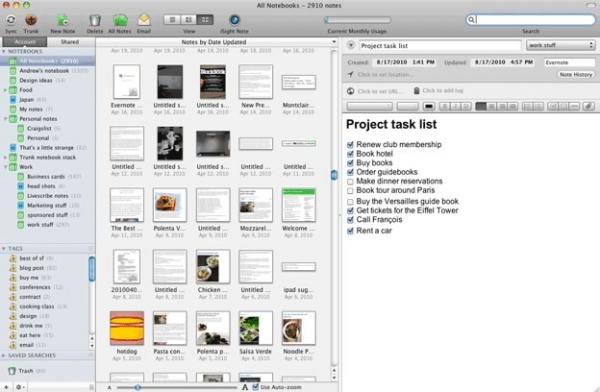
Task: Click the Delete trash can icon
Action: (x=95, y=20)
